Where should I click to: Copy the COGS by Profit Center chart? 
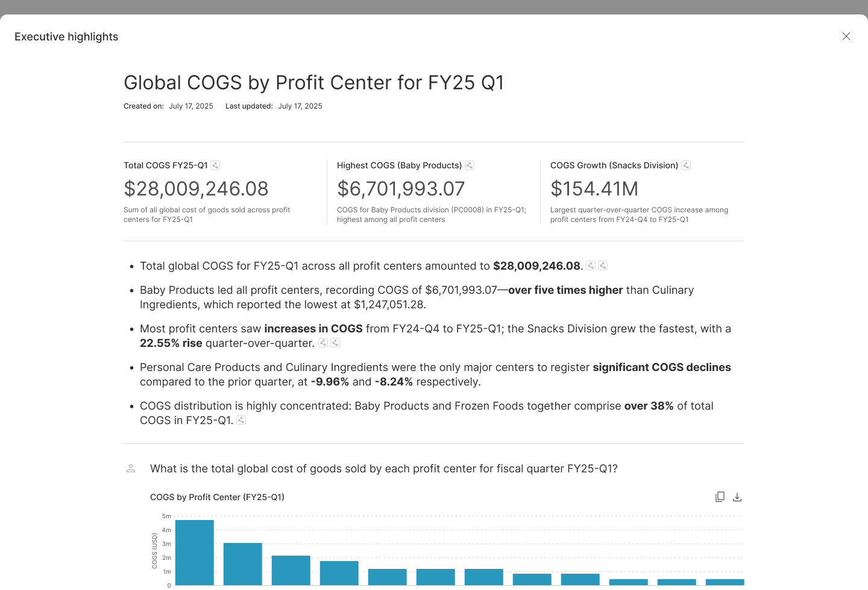pos(720,497)
